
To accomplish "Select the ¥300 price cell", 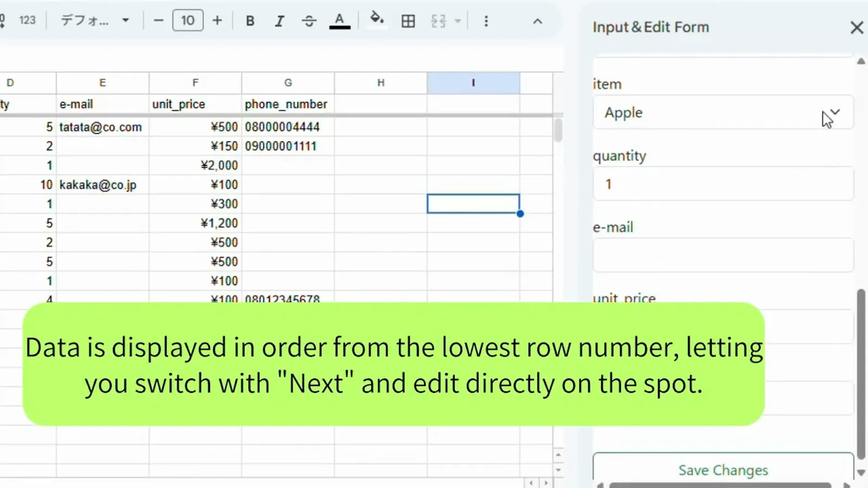I will [x=195, y=204].
